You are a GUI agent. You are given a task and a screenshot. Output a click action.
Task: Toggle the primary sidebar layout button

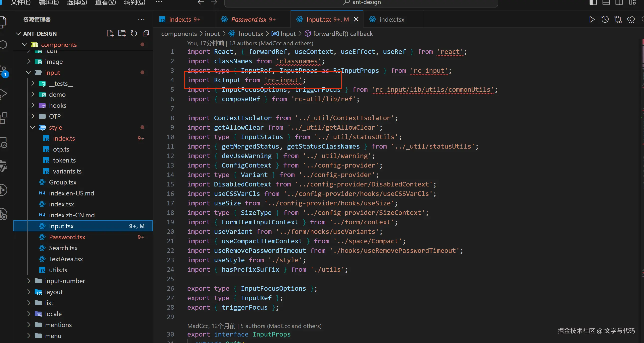[593, 2]
